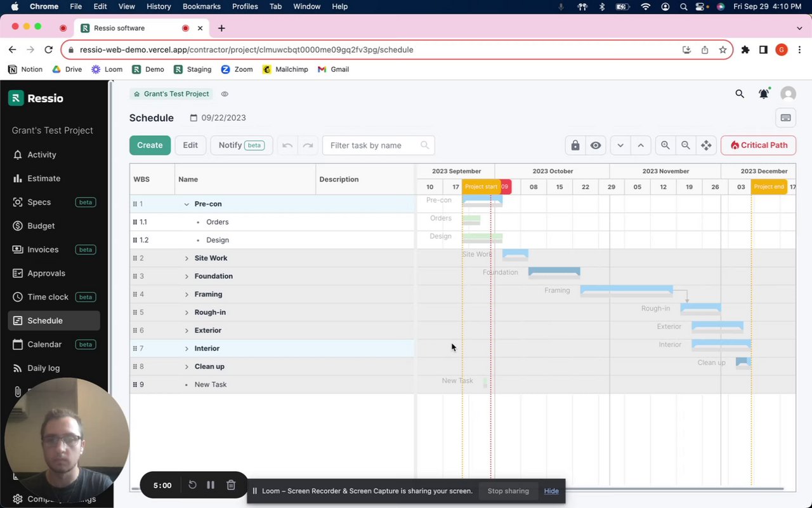
Task: Open Budget in the sidebar
Action: (41, 226)
